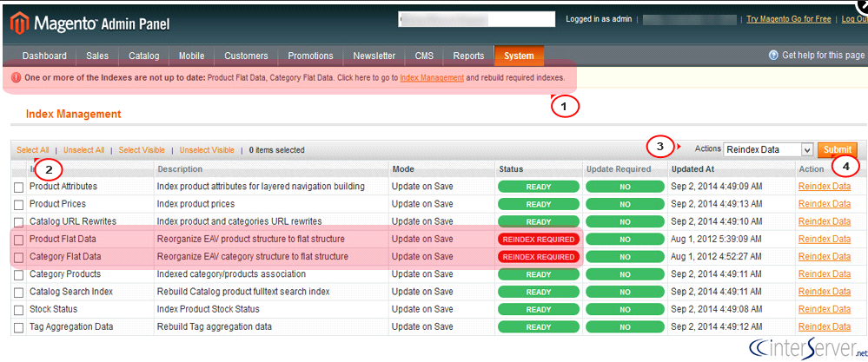868x362 pixels.
Task: Click READY status badge for Stock Status
Action: 539,310
